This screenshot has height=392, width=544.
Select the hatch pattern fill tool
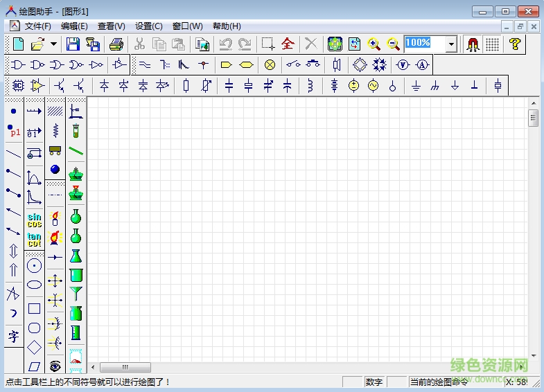point(55,112)
